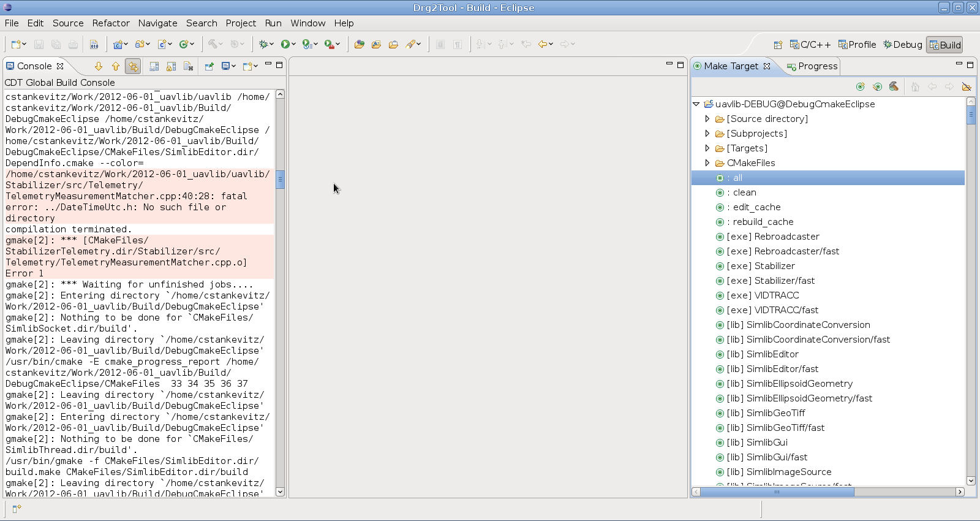The height and width of the screenshot is (521, 980).
Task: Open the Debug launch dropdown arrow
Action: pos(272,44)
